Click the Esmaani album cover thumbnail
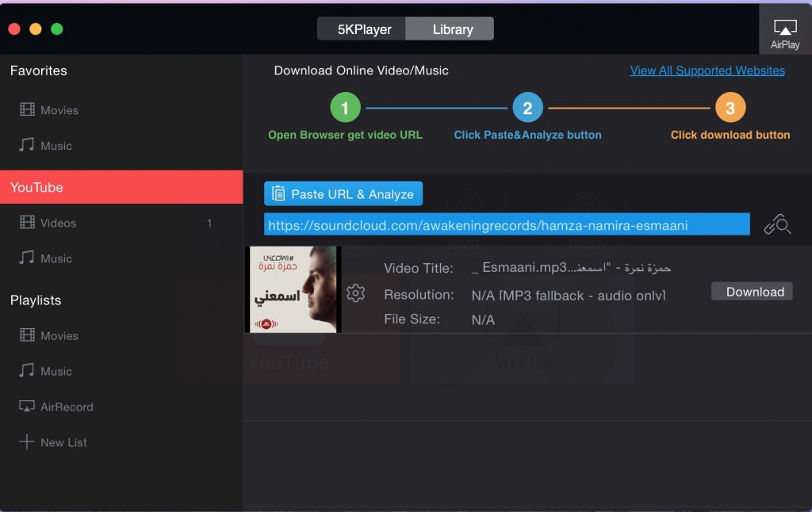Image resolution: width=812 pixels, height=512 pixels. [x=293, y=289]
